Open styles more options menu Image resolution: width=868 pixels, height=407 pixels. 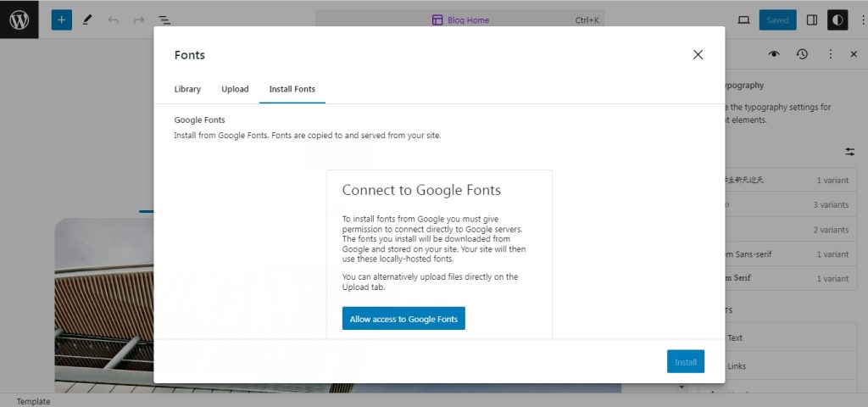click(831, 53)
